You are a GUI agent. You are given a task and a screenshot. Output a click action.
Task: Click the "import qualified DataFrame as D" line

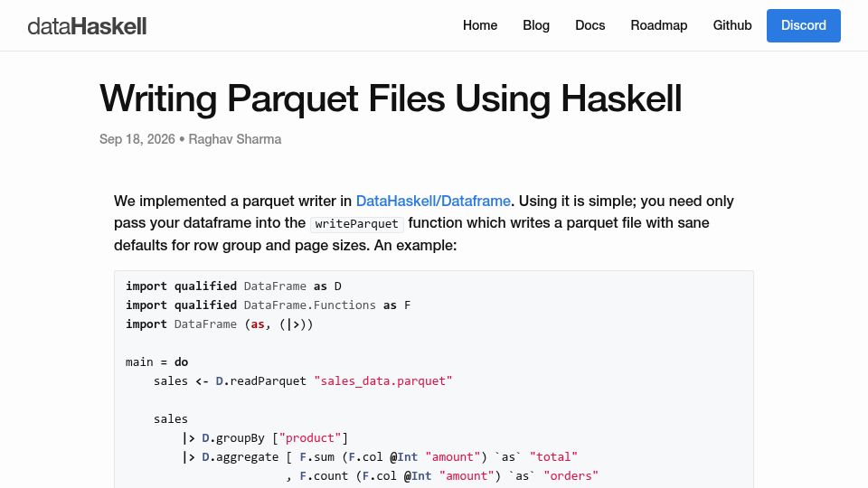(x=233, y=286)
